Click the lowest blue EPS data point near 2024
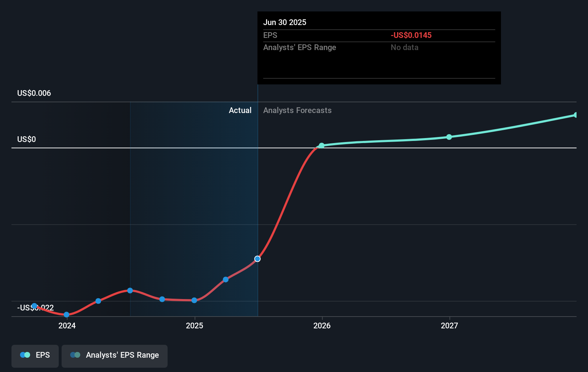 pos(67,314)
